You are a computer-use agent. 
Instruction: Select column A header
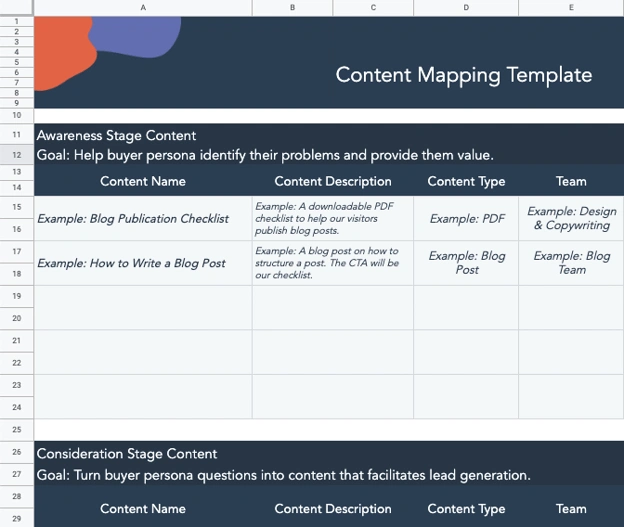143,8
